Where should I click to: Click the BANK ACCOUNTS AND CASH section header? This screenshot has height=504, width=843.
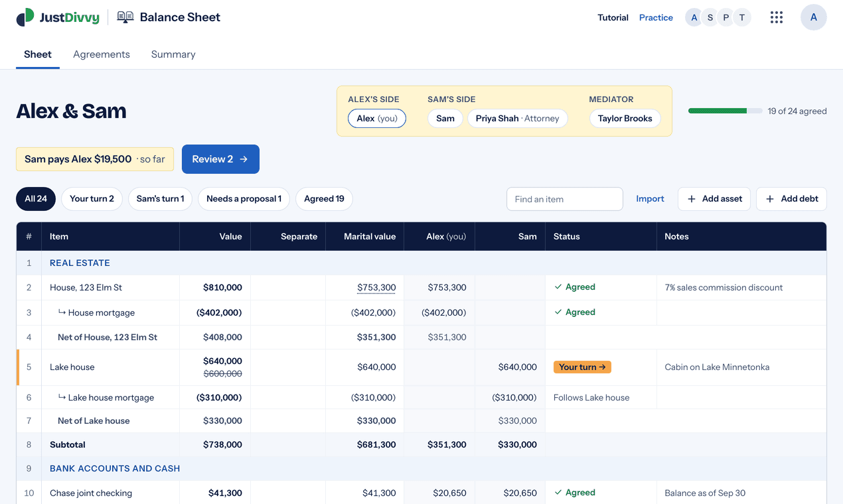click(x=115, y=468)
